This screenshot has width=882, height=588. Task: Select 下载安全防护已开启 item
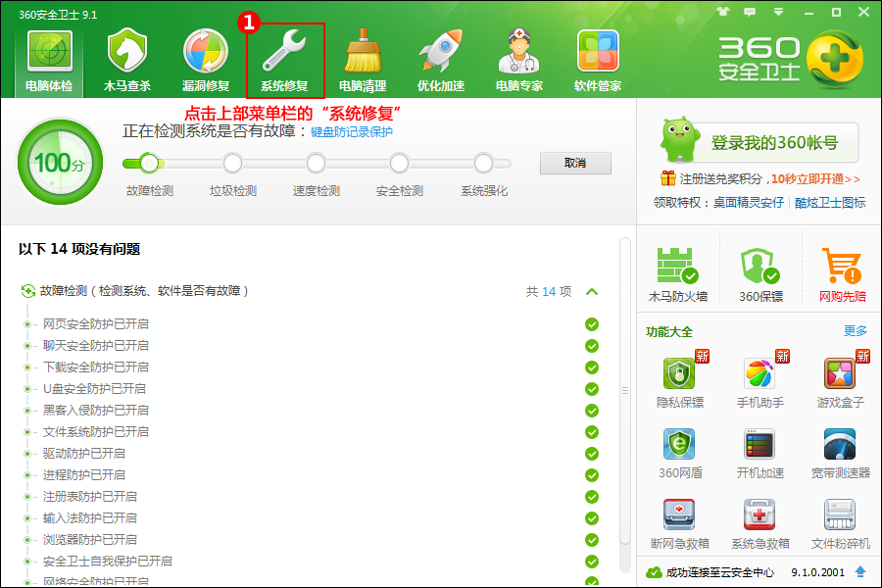(96, 367)
